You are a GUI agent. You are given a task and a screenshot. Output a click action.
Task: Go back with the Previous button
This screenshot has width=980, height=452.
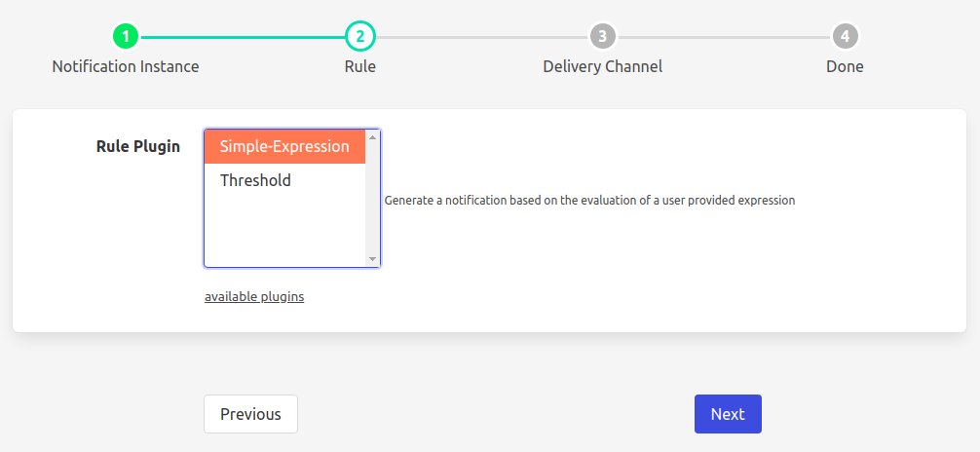click(x=250, y=414)
